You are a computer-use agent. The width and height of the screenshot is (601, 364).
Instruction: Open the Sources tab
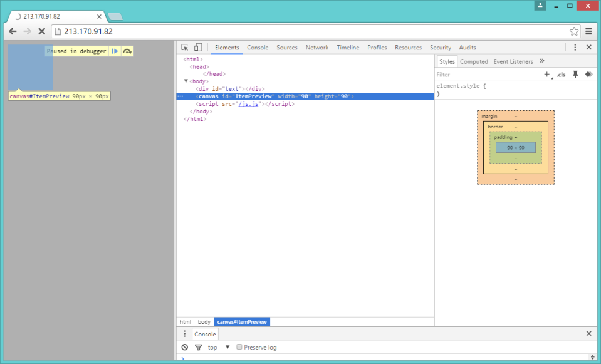click(287, 48)
